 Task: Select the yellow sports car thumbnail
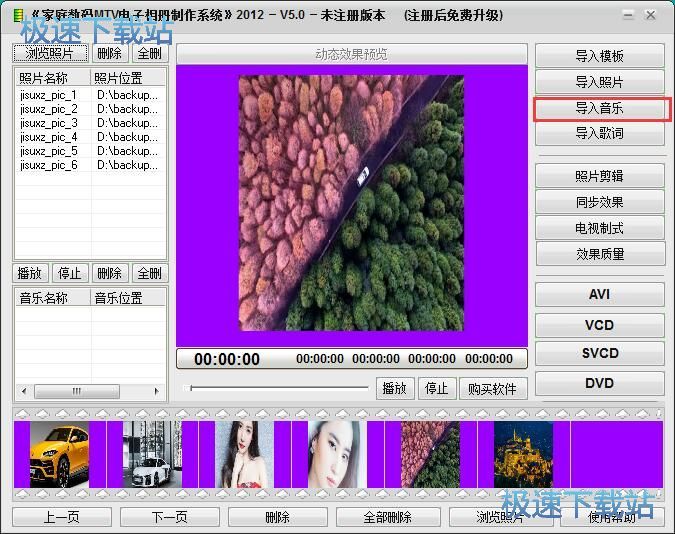coord(59,454)
